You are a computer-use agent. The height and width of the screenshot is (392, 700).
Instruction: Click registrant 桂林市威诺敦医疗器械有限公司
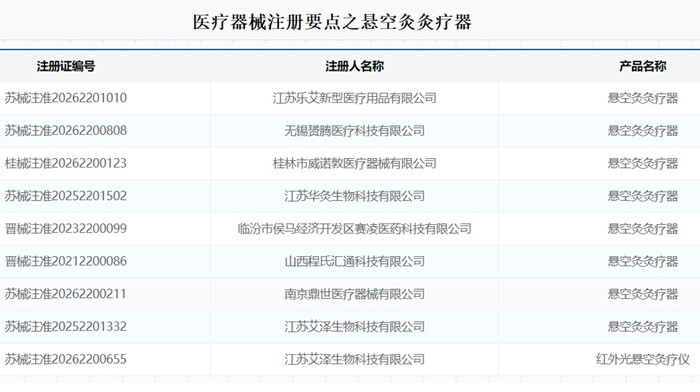point(354,163)
